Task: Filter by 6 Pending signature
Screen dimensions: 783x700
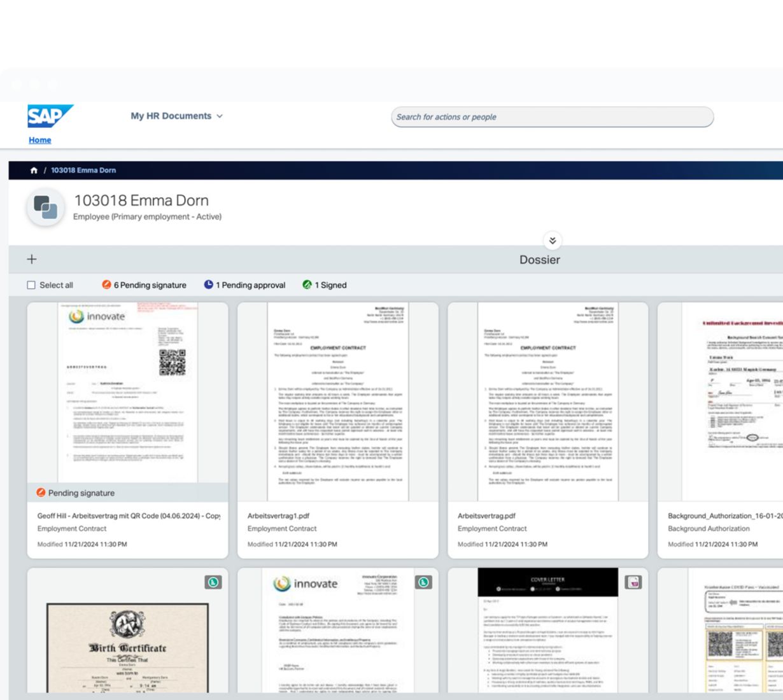Action: [x=150, y=285]
